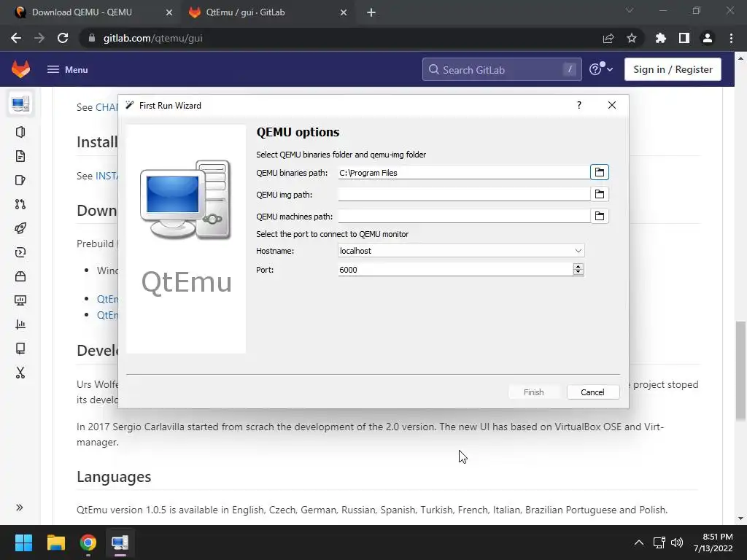Cancel the First Run Wizard

[x=592, y=392]
